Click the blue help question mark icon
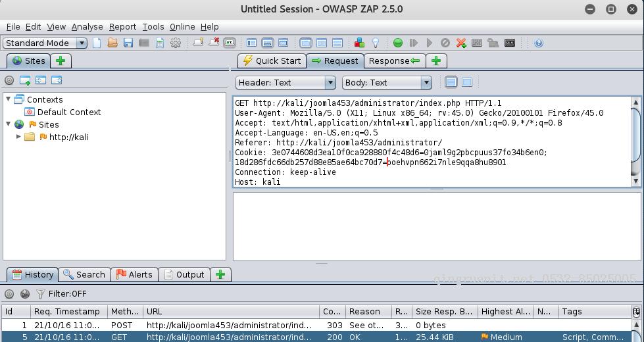644x342 pixels. 539,43
